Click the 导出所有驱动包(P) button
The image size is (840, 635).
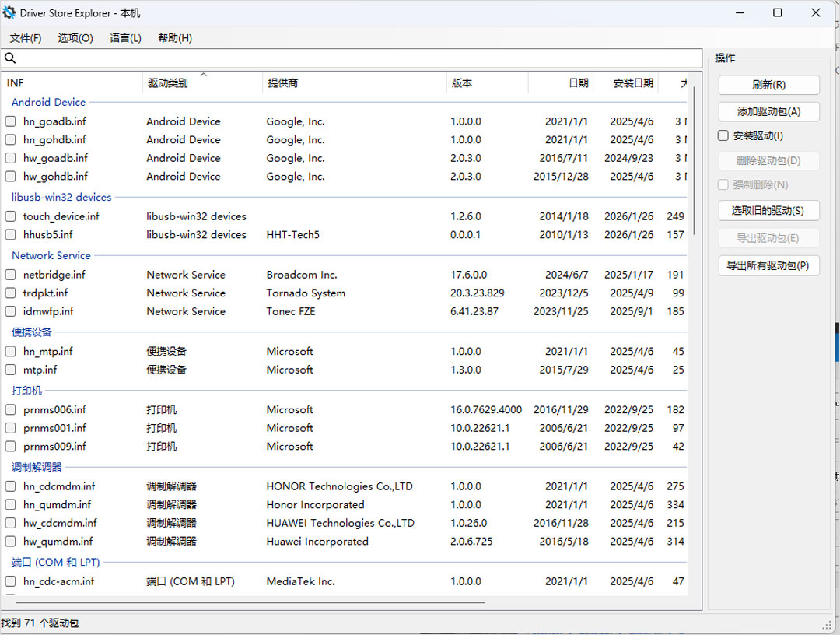click(x=768, y=265)
